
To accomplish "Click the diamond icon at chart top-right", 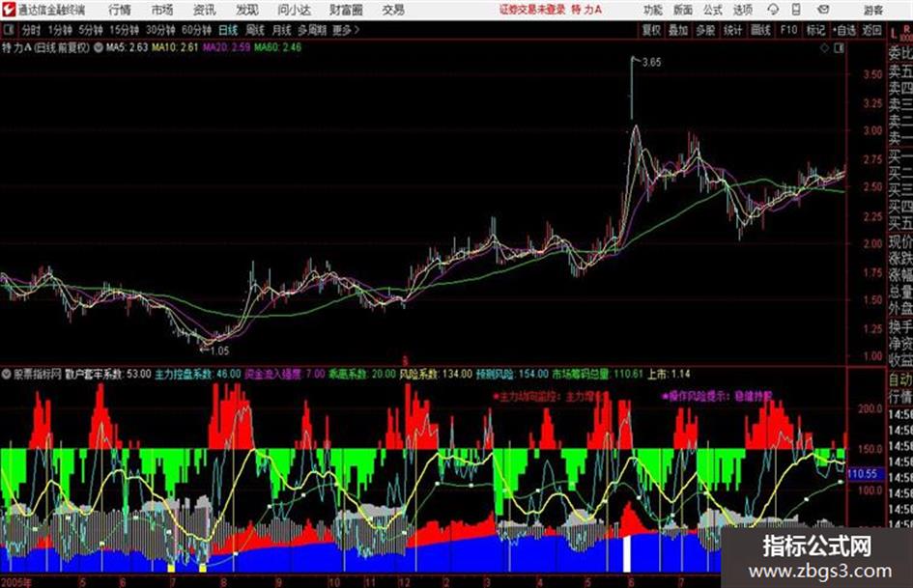I will click(824, 48).
